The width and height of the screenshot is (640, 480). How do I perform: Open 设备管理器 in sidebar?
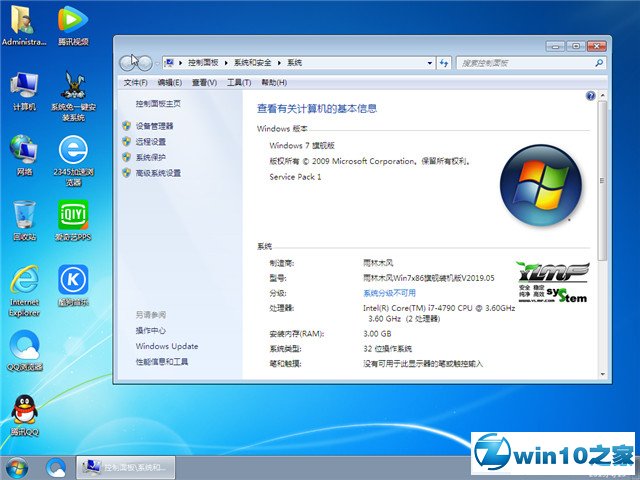point(154,126)
